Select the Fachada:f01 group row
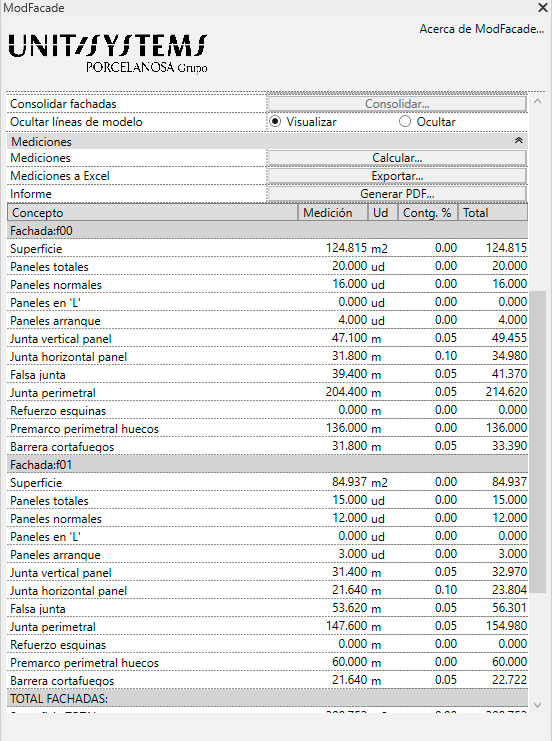 click(267, 465)
